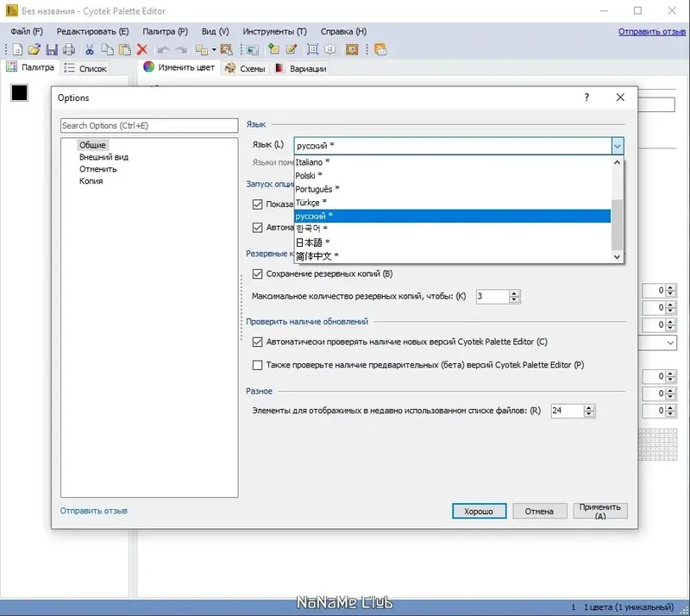Collapse the Язык language combo box arrow
690x616 pixels.
click(617, 146)
